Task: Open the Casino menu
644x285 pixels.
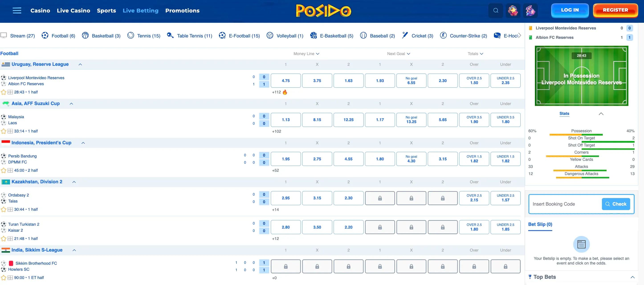Action: click(x=40, y=10)
